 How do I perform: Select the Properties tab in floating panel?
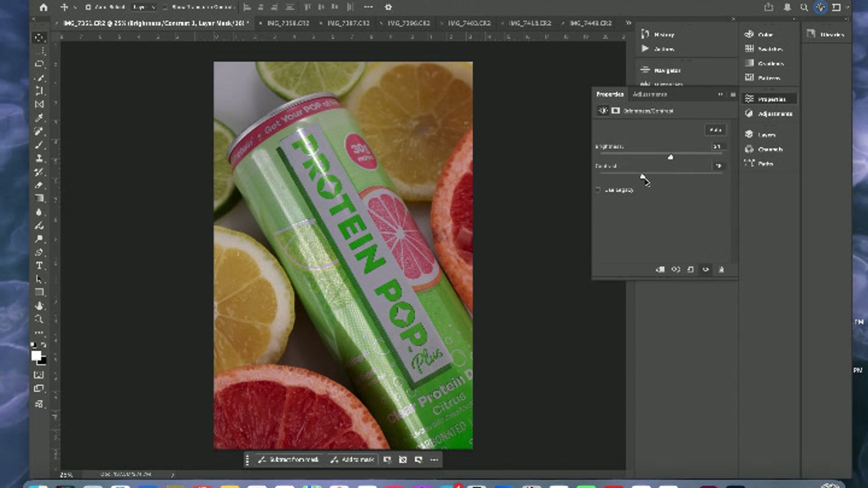(x=610, y=94)
